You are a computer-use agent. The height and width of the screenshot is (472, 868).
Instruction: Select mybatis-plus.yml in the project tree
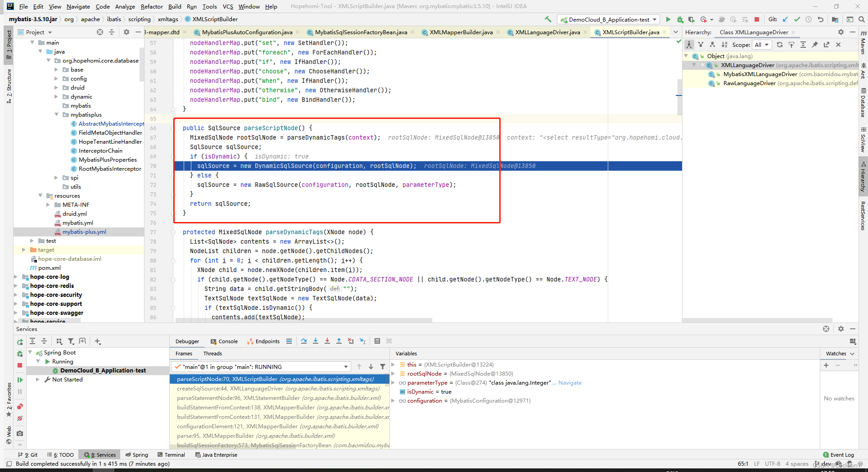pos(79,232)
